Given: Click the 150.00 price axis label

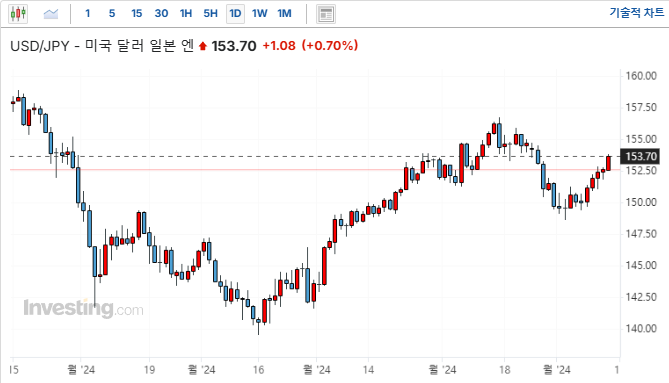Looking at the screenshot, I should 641,202.
